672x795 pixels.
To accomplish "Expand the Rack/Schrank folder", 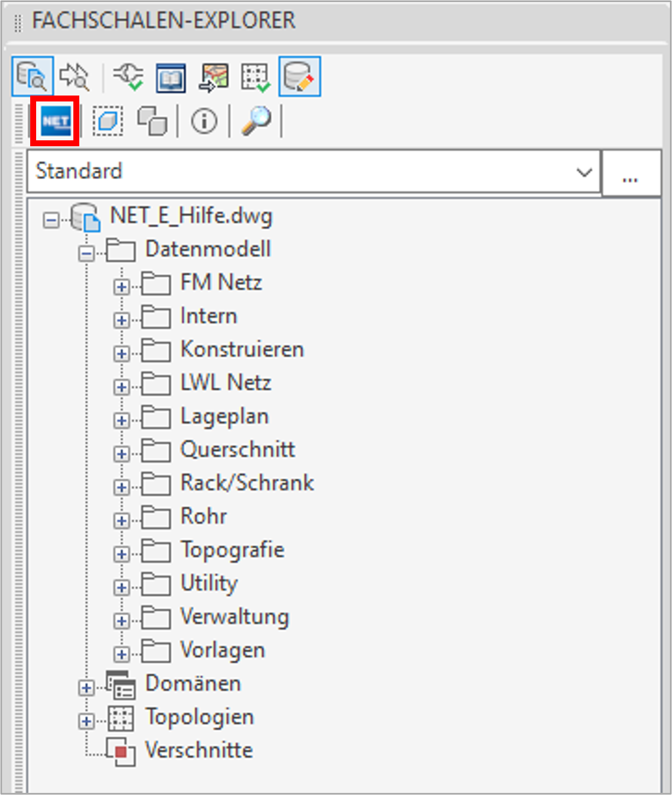I will point(122,488).
